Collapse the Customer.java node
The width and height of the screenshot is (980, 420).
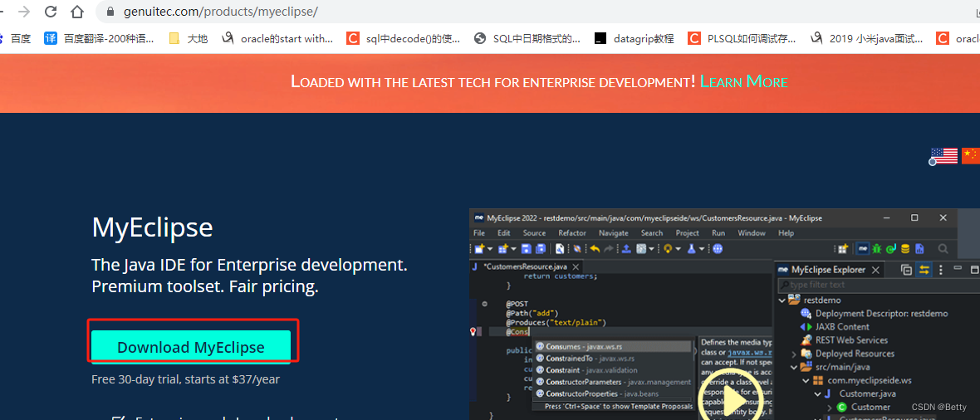coord(817,393)
